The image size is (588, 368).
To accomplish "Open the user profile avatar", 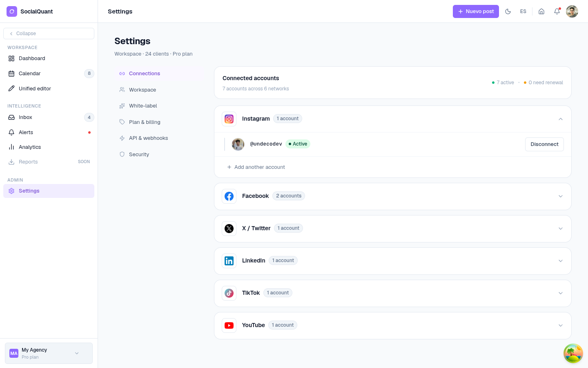I will [572, 11].
